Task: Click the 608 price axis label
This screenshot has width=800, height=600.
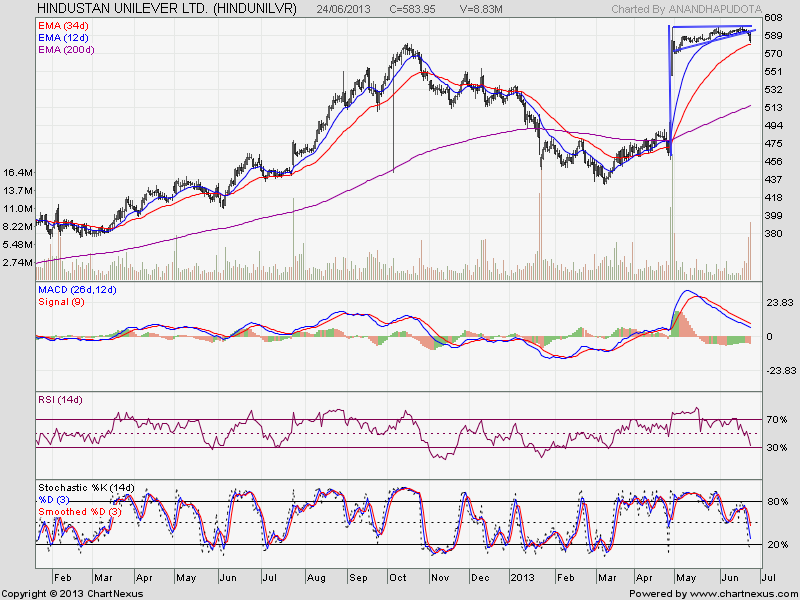Action: [773, 18]
